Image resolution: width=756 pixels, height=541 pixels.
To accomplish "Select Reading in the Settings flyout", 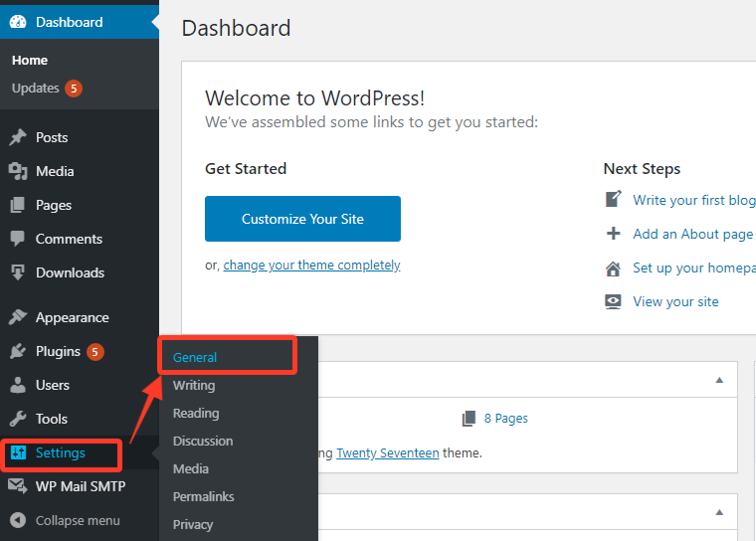I will 196,414.
